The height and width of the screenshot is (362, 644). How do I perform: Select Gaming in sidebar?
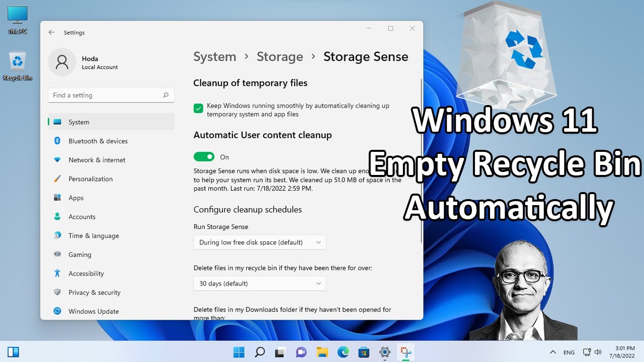pos(111,254)
